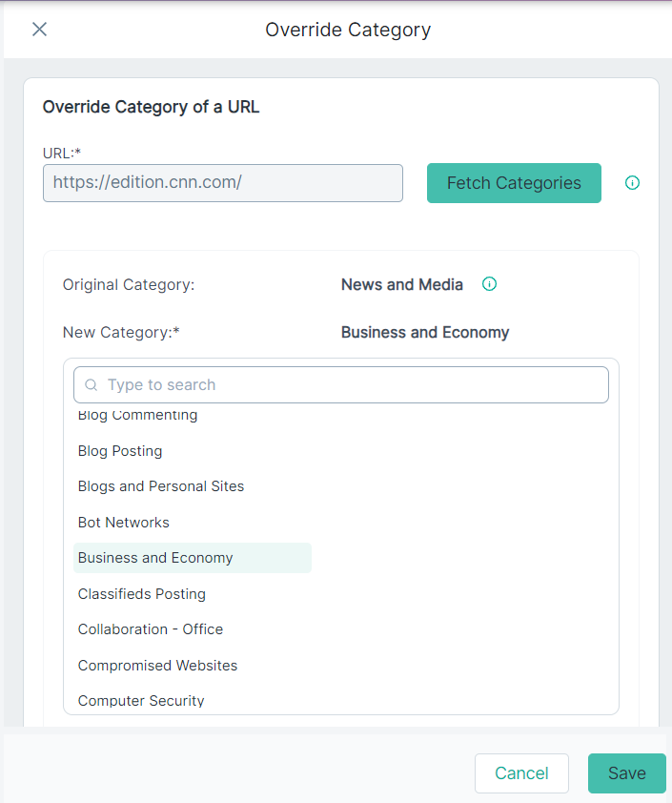This screenshot has height=803, width=672.
Task: Choose Compromised Websites category
Action: tap(157, 666)
